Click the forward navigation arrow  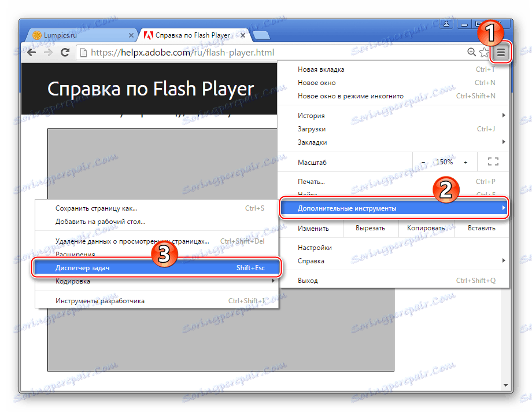(x=48, y=52)
